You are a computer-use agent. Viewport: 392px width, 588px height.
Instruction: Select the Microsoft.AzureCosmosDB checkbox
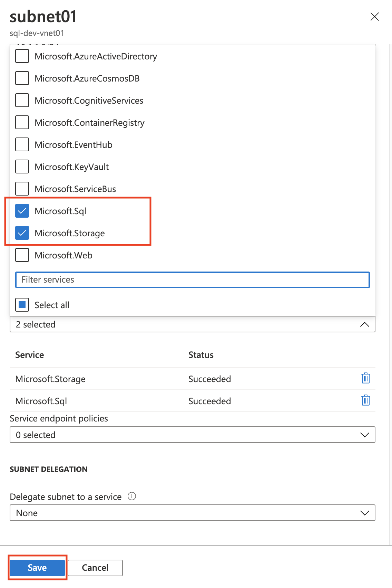[22, 78]
